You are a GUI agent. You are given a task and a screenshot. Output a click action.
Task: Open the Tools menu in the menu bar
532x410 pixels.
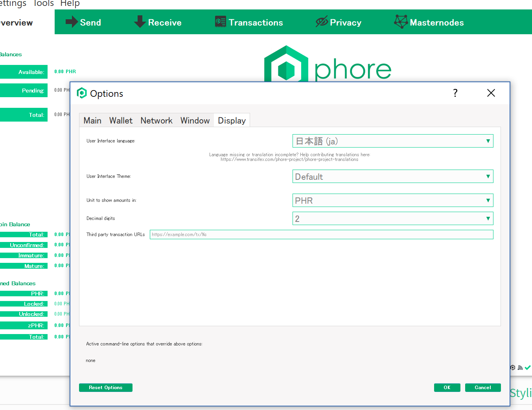44,4
